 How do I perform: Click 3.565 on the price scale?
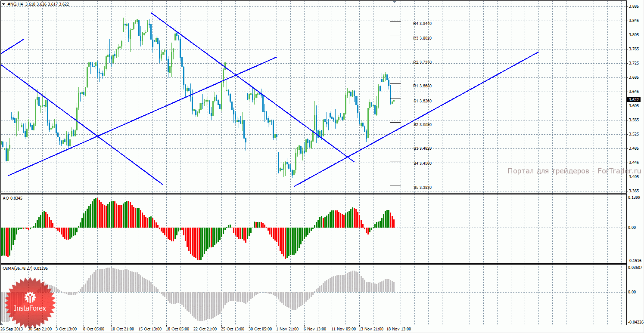click(x=635, y=120)
